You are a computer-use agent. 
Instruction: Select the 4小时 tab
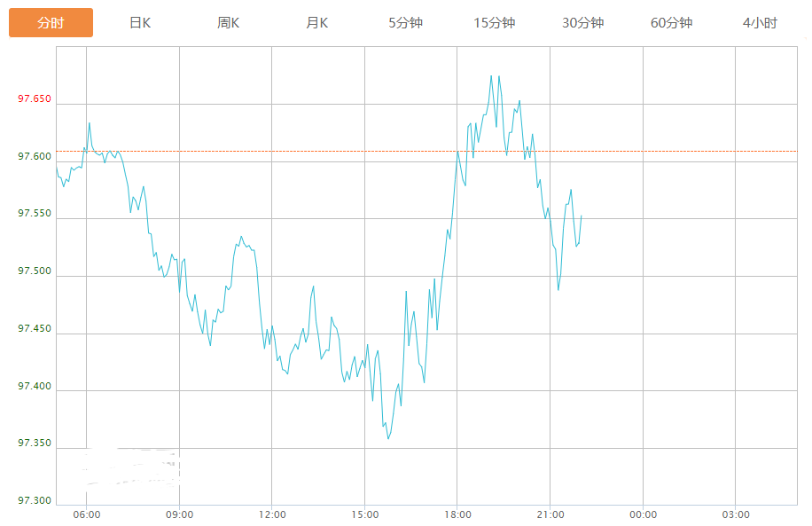click(x=760, y=23)
